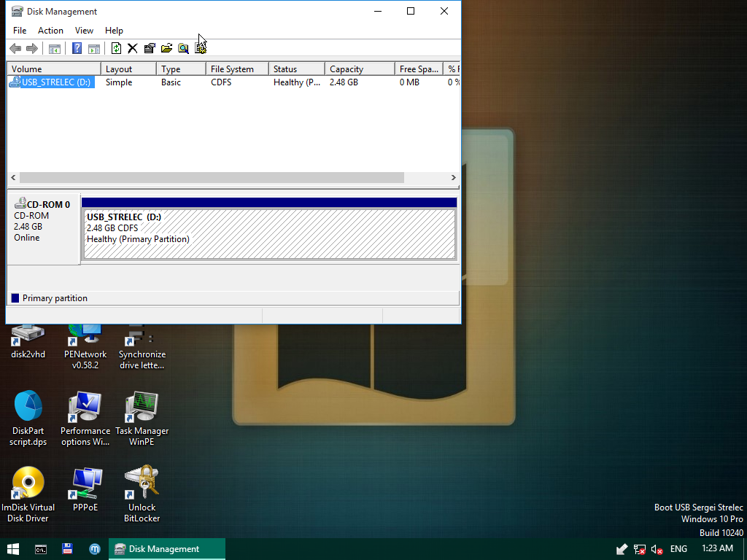Click the Disk Management taskbar button
The height and width of the screenshot is (560, 747).
click(167, 549)
